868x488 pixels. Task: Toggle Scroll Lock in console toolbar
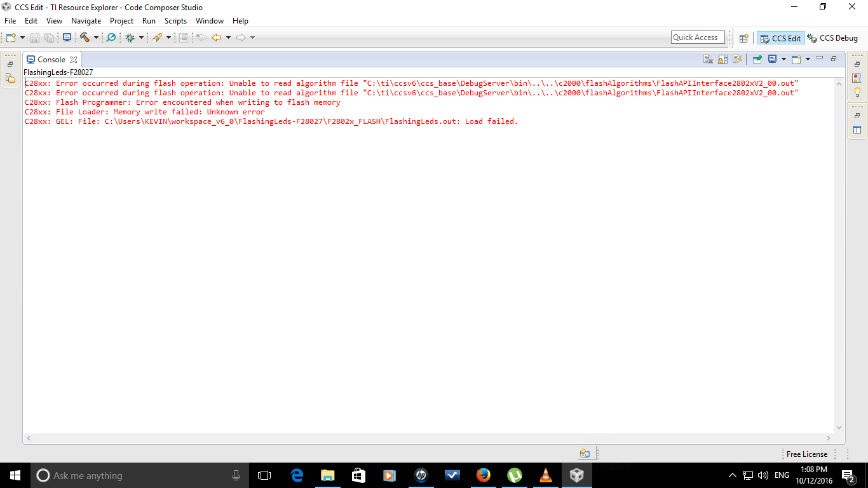coord(722,59)
